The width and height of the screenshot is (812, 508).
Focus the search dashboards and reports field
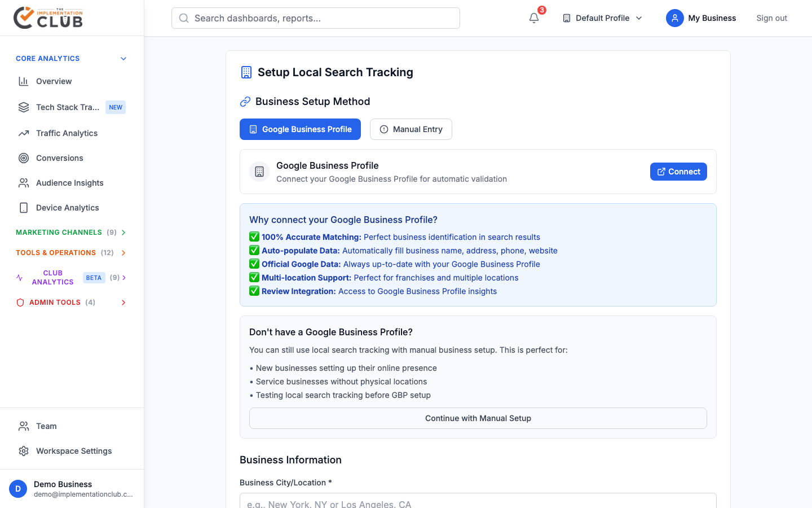click(x=316, y=18)
